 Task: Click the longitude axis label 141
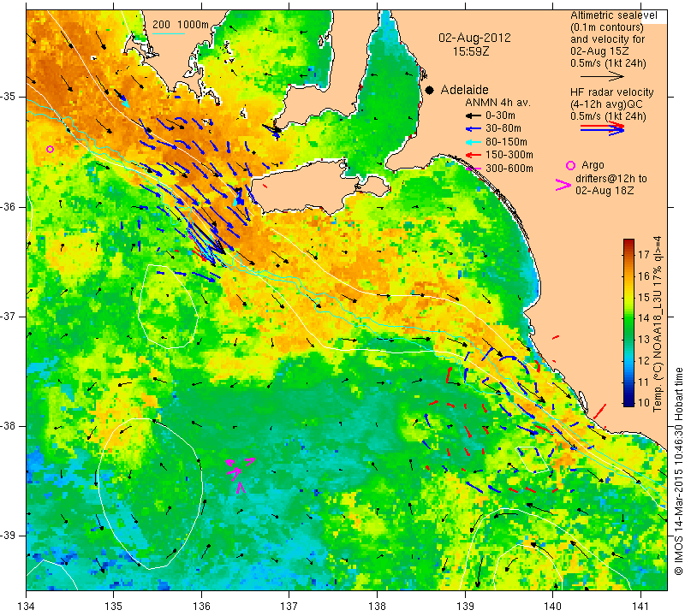tap(640, 607)
